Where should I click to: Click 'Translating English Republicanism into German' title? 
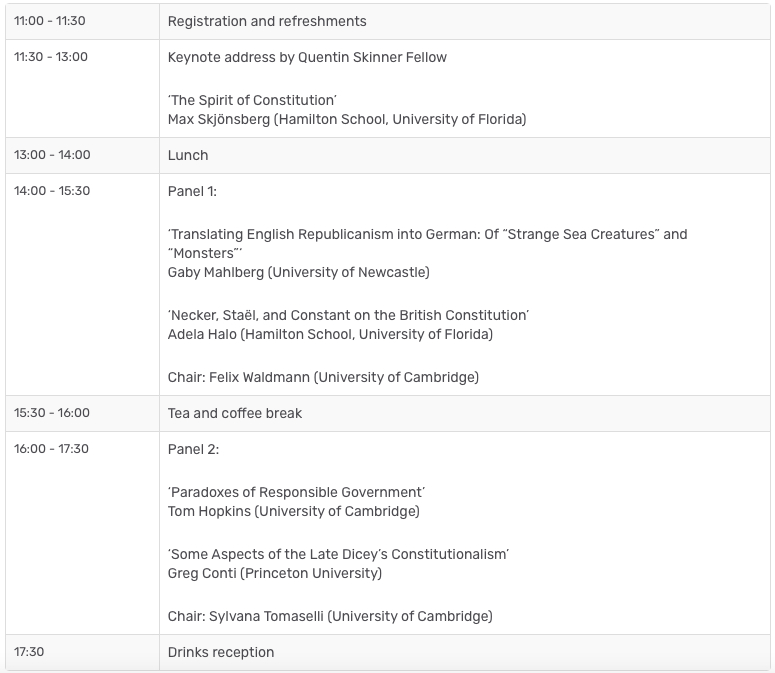click(x=427, y=234)
